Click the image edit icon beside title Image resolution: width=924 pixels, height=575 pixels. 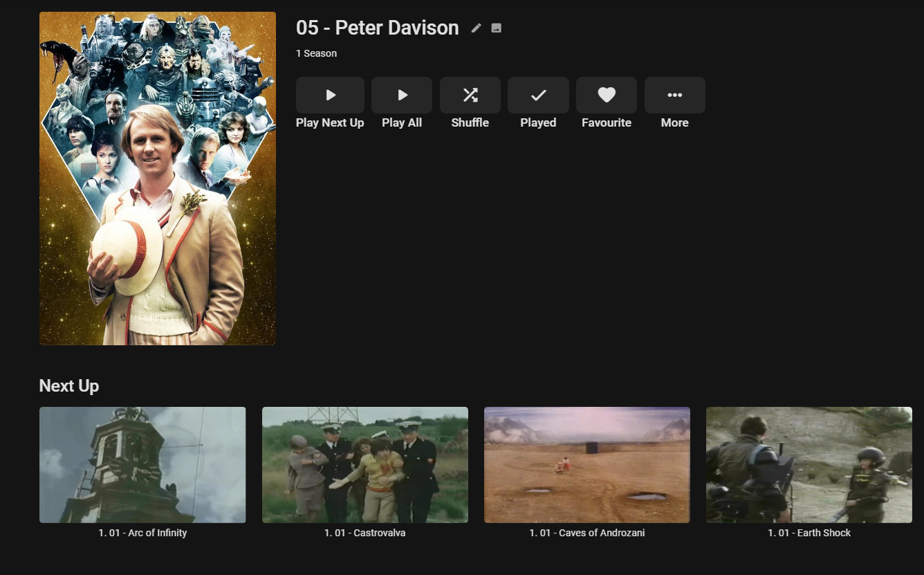[x=496, y=28]
